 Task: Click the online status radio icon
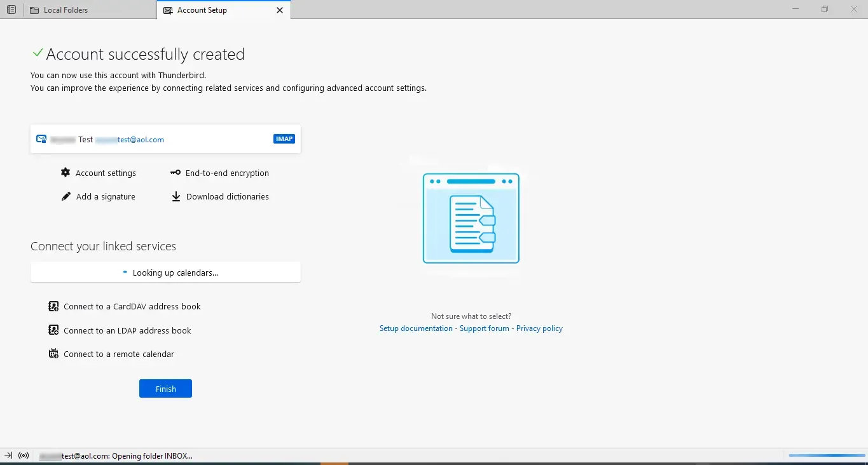(24, 455)
